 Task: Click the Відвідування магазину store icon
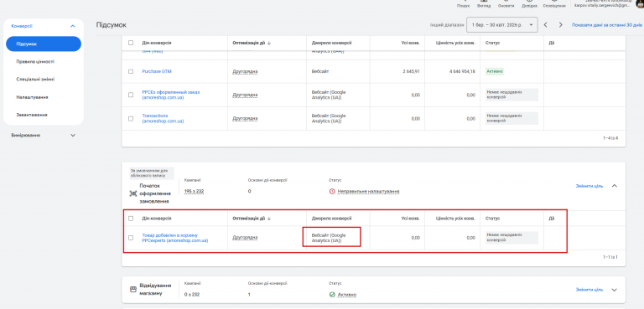[x=133, y=289]
